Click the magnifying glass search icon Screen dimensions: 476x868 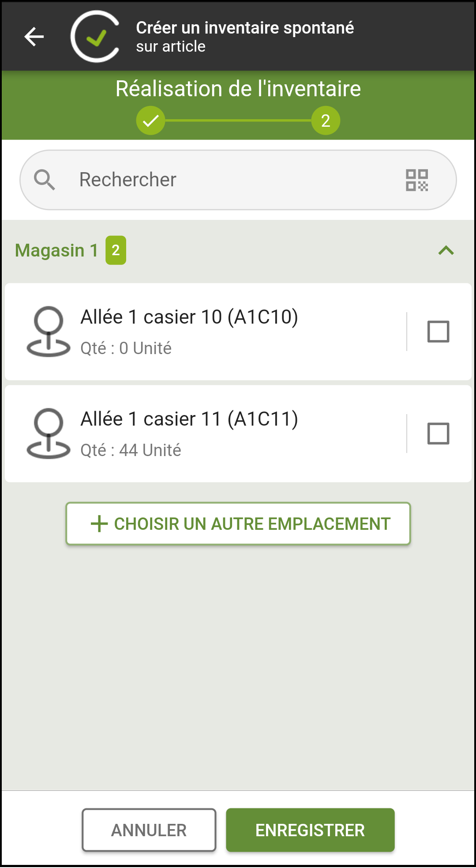point(45,180)
